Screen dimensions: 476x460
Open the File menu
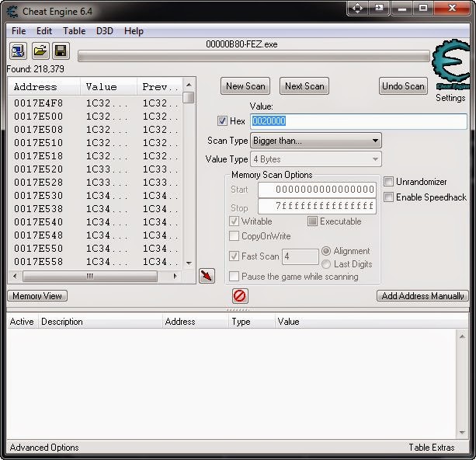click(19, 31)
